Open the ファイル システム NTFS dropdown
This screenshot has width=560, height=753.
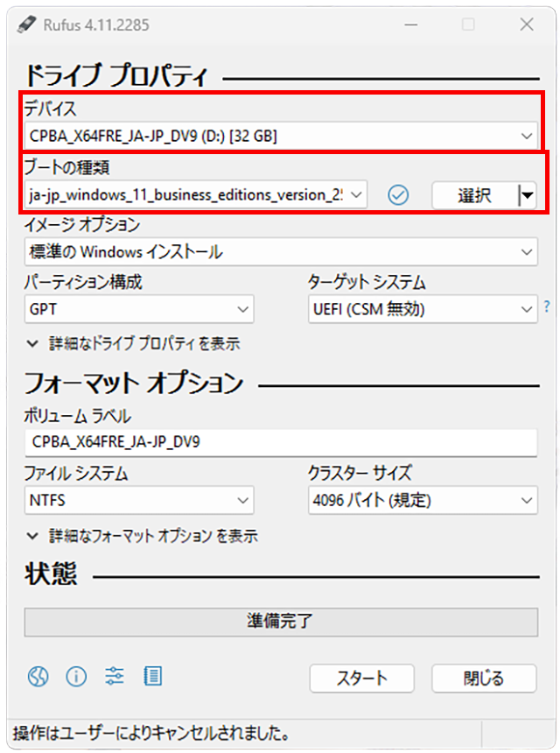(x=139, y=501)
